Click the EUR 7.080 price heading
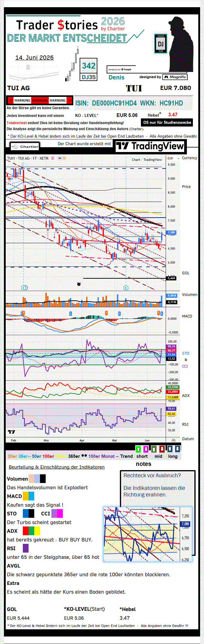The image size is (204, 644). pos(175,88)
